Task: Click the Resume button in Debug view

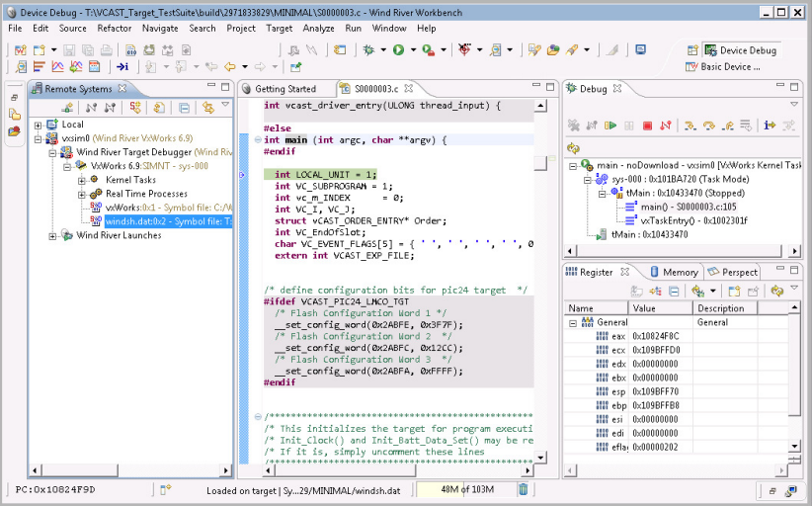Action: (610, 126)
